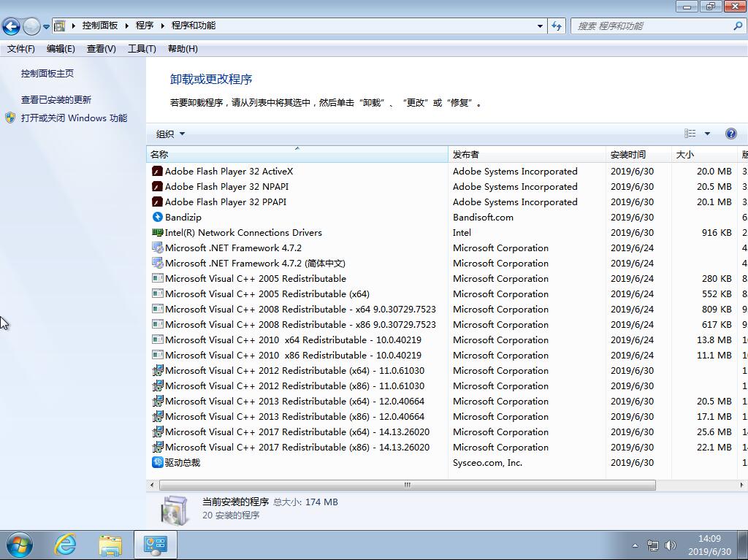Select Visual C++ 2005 Redistributable (x64) icon
Image resolution: width=748 pixels, height=560 pixels.
pos(157,294)
